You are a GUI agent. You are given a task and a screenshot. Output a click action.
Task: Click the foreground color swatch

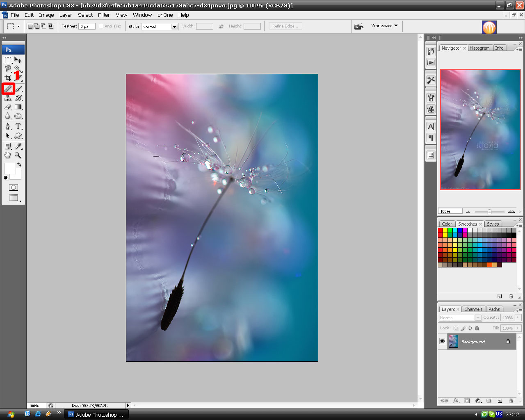coord(10,169)
